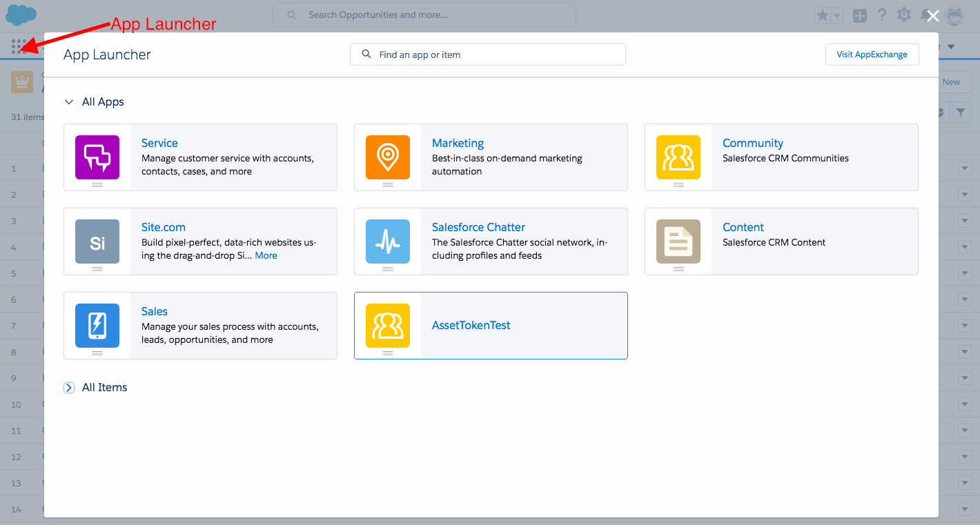
Task: Open the Marketing app icon
Action: coord(388,157)
